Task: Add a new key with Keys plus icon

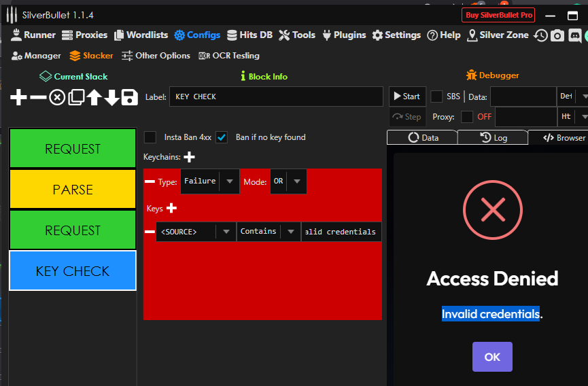Action: click(x=171, y=208)
